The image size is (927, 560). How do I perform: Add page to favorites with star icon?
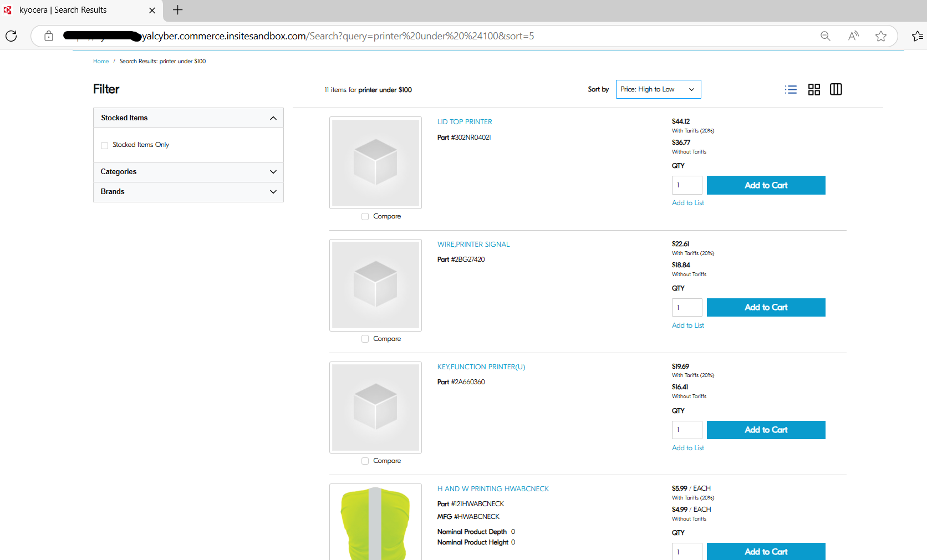(x=880, y=36)
